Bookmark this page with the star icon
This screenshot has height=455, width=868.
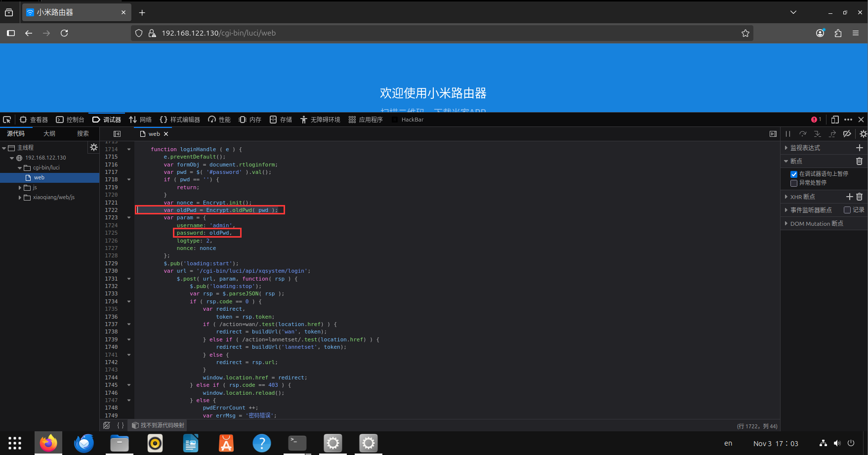[745, 33]
